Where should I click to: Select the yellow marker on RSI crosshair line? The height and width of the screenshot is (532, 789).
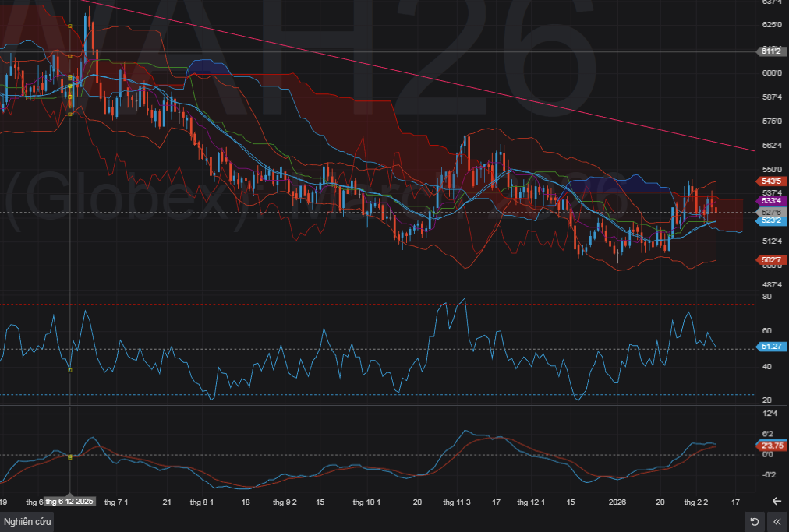point(70,370)
